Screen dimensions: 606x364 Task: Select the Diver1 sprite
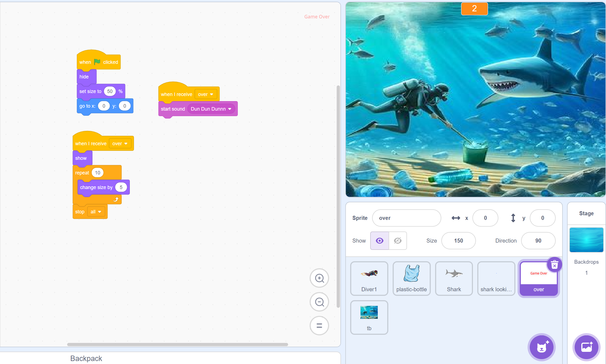point(369,278)
